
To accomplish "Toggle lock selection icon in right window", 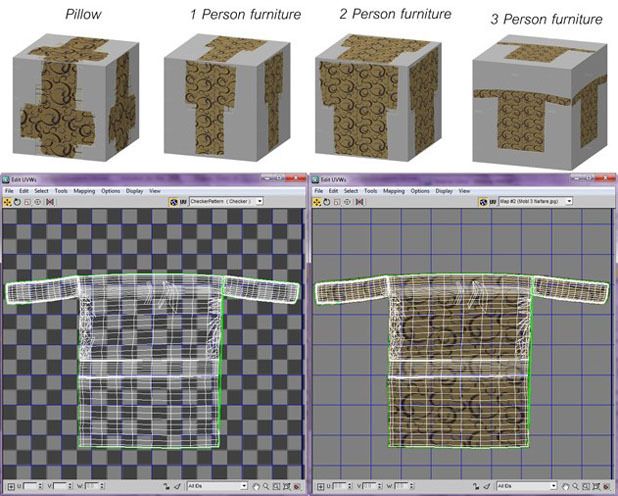I will (x=476, y=487).
